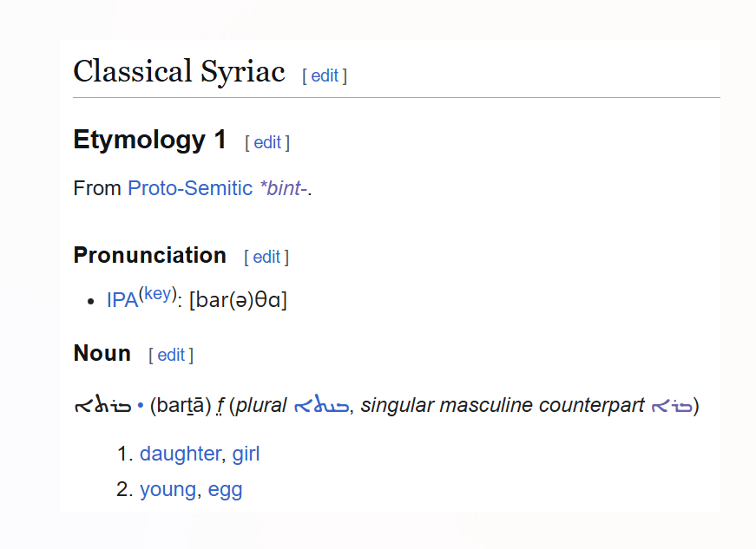Follow the young link

point(168,489)
